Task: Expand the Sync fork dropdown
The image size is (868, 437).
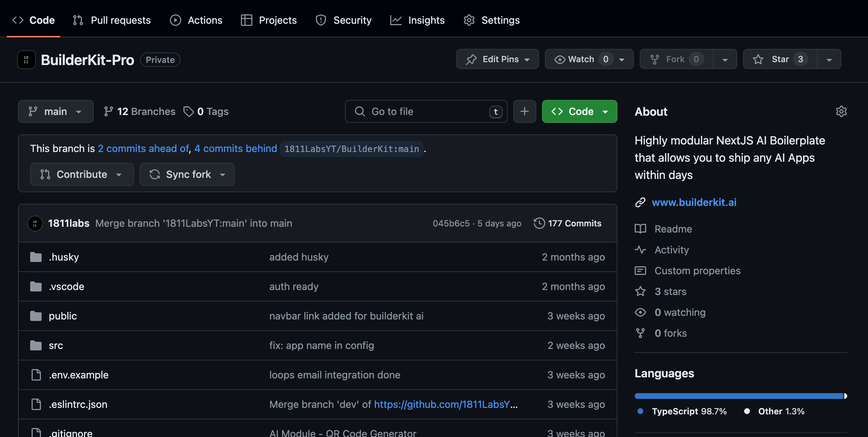Action: (187, 174)
